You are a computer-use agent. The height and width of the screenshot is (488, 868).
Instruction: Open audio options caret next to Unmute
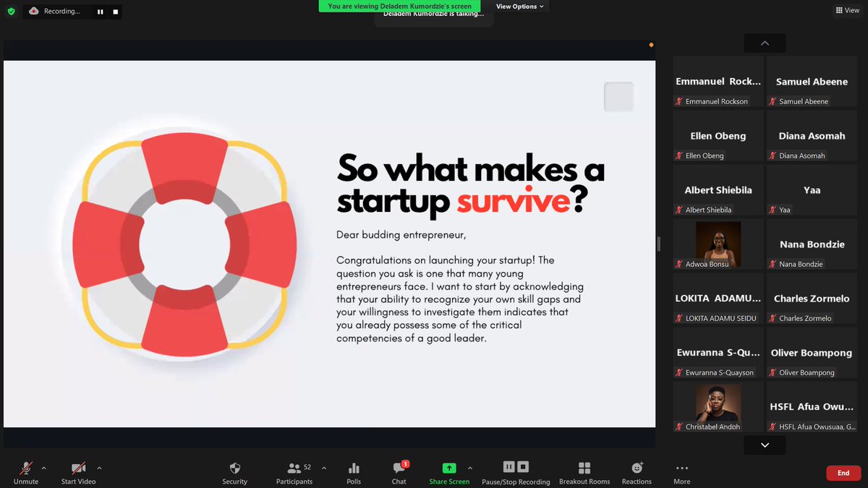tap(43, 468)
